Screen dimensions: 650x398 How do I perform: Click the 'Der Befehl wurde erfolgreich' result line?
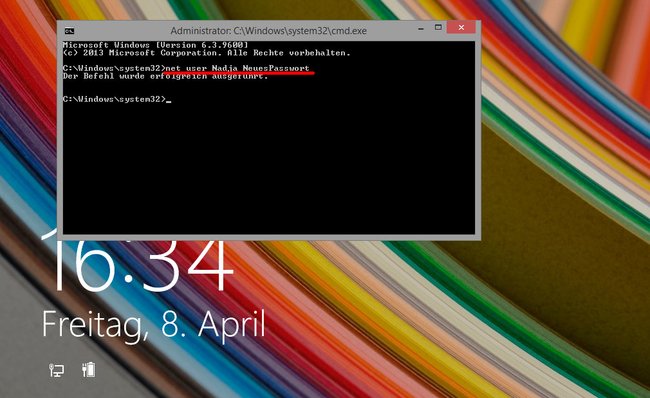point(165,76)
